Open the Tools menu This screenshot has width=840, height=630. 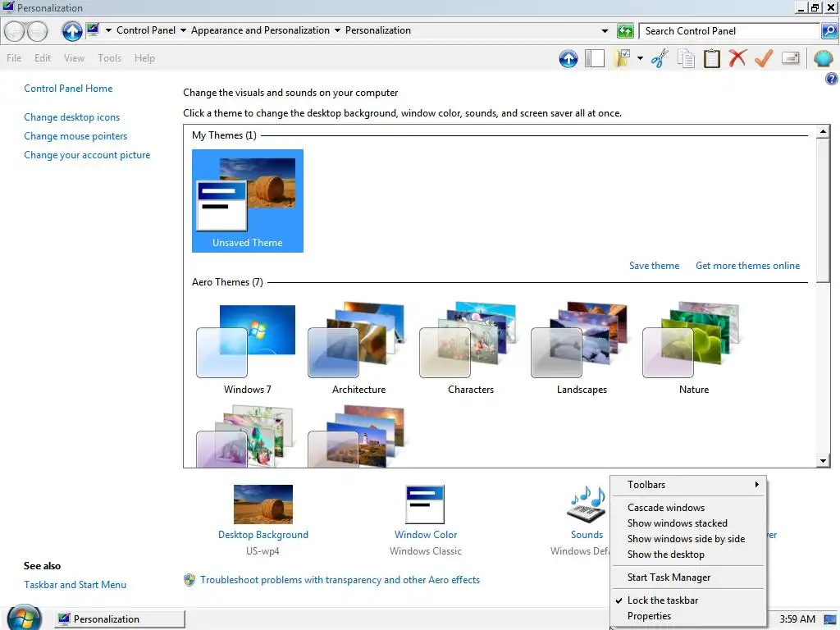[x=109, y=58]
